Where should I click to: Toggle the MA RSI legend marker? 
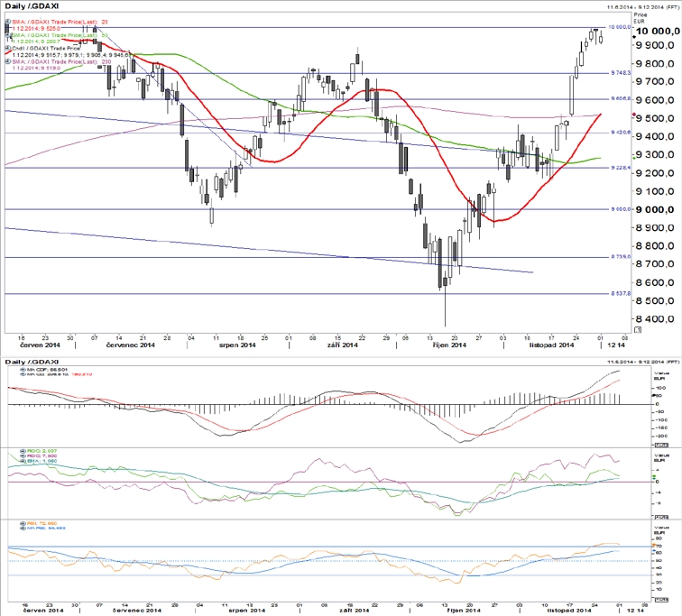23,529
